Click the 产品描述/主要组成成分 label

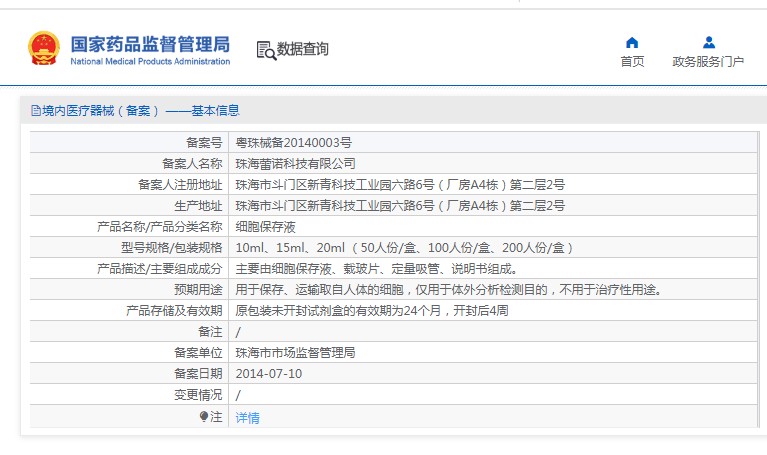[x=159, y=269]
